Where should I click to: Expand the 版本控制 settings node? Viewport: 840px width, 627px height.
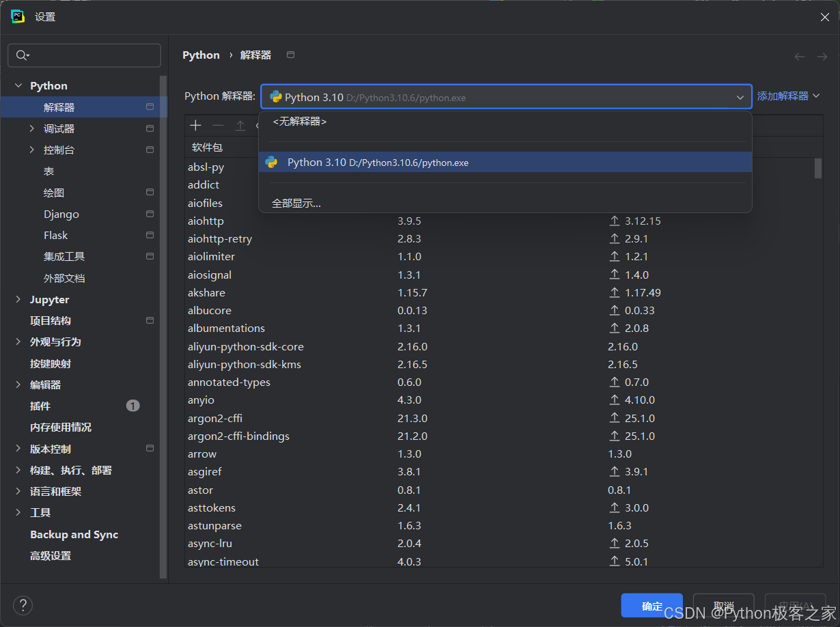click(x=18, y=449)
